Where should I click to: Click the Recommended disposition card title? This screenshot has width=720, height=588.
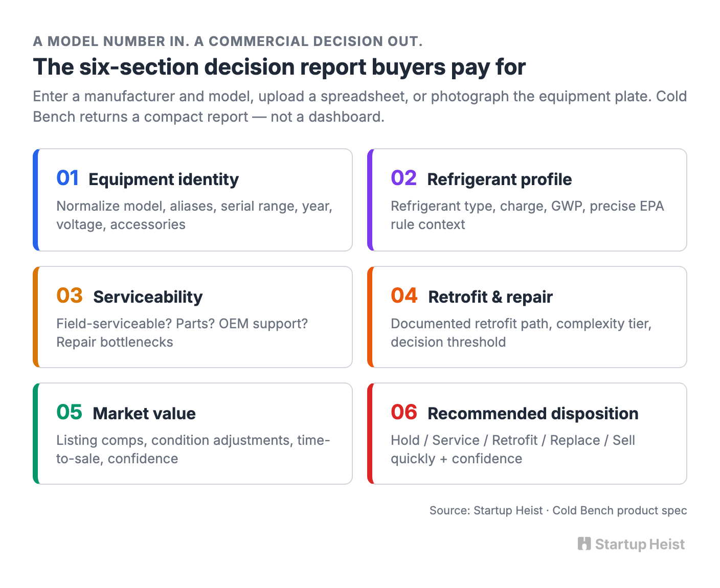pos(533,413)
